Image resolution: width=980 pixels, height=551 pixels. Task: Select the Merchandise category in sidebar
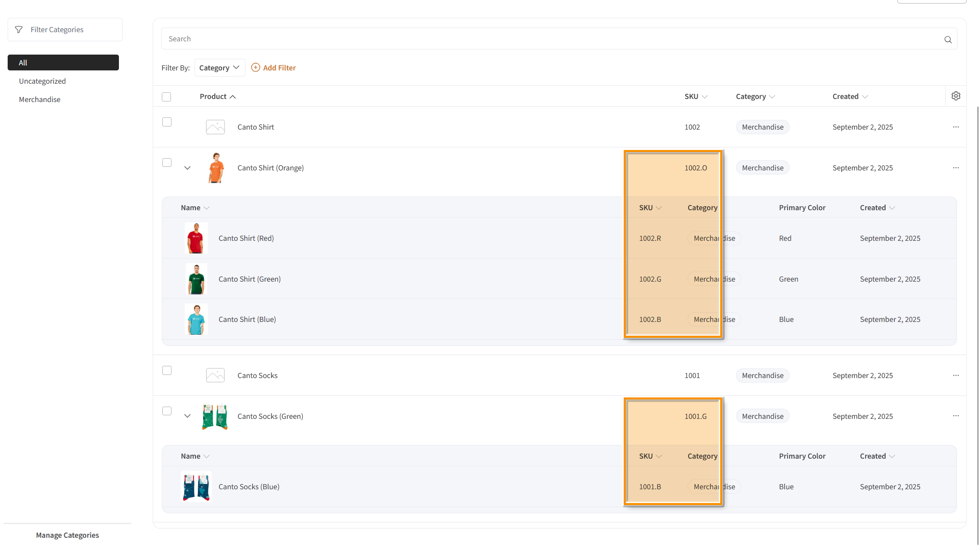click(40, 99)
